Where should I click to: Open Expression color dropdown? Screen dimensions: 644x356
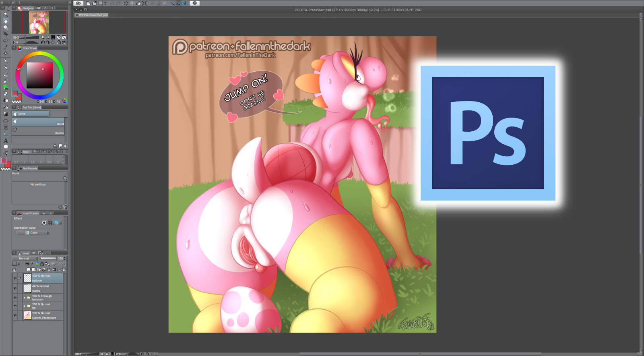[x=33, y=233]
